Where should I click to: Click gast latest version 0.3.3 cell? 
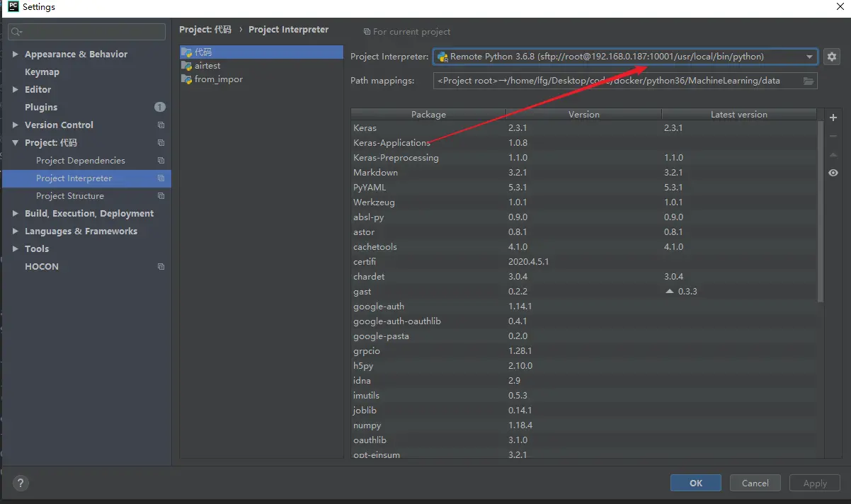tap(739, 292)
